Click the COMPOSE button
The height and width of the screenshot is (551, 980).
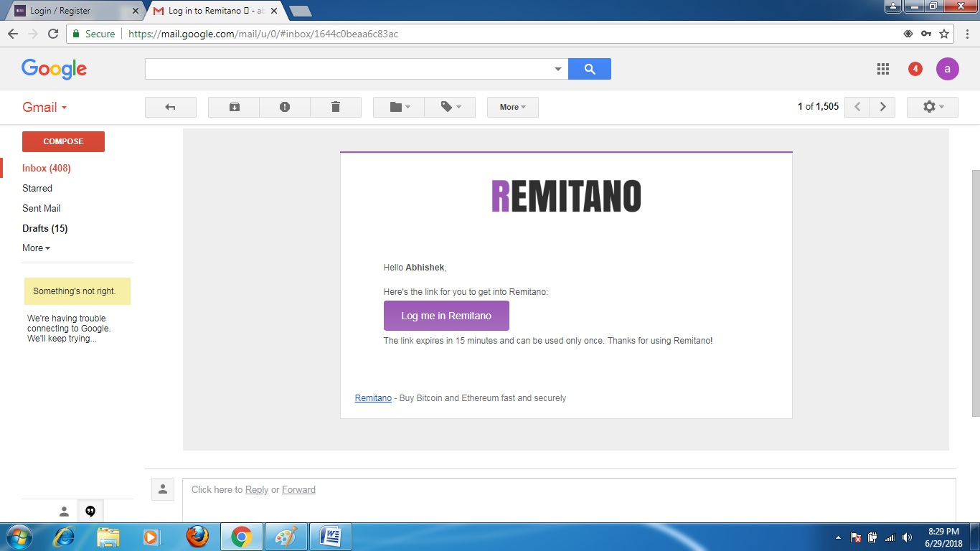63,141
